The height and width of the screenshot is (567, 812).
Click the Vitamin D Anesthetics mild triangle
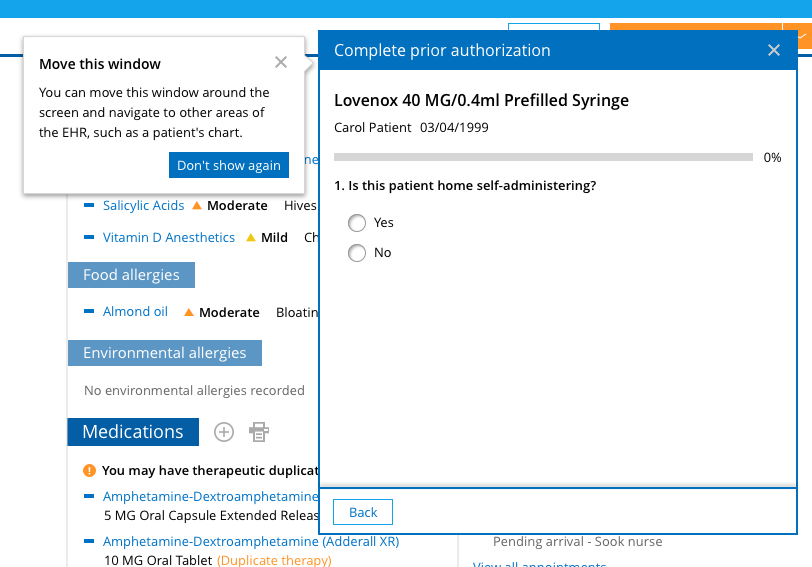pyautogui.click(x=250, y=238)
